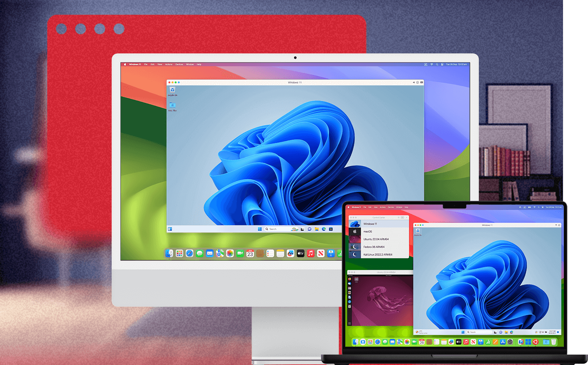
Task: Open Microsoft Edge from the Windows taskbar
Action: [x=323, y=229]
